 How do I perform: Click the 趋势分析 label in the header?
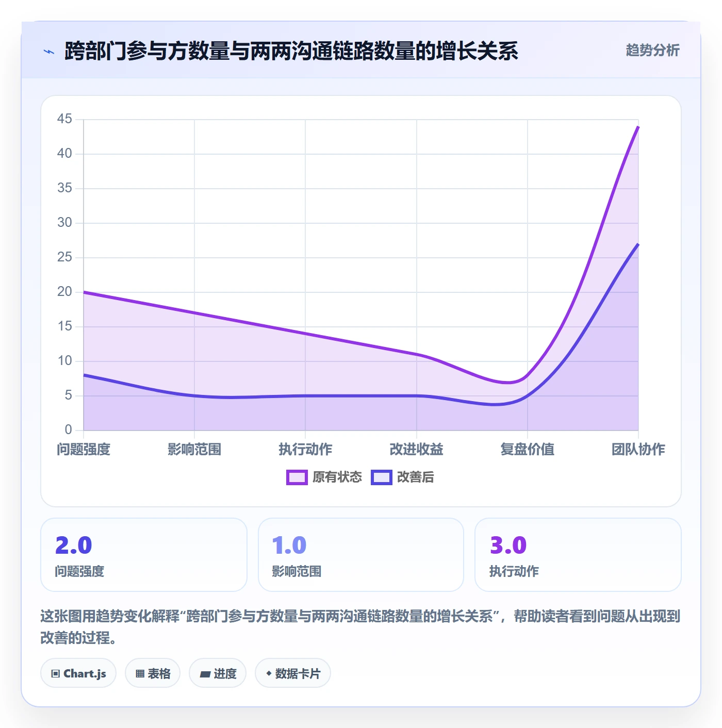(x=652, y=51)
